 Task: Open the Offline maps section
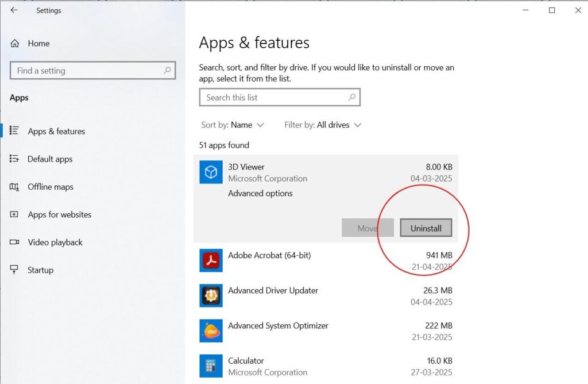pos(51,187)
